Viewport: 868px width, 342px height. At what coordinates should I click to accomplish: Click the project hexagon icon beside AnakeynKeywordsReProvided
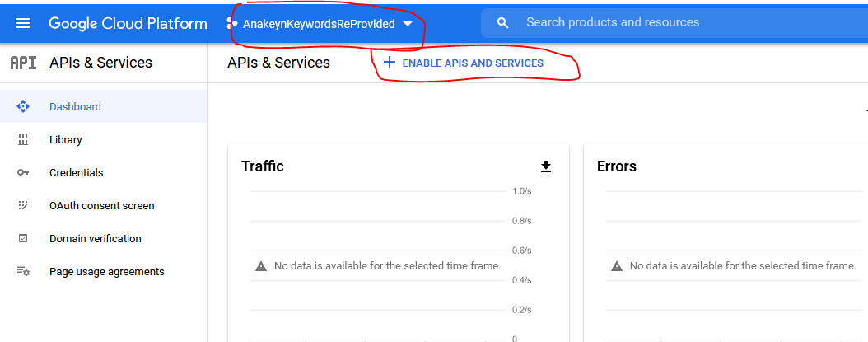click(x=231, y=23)
